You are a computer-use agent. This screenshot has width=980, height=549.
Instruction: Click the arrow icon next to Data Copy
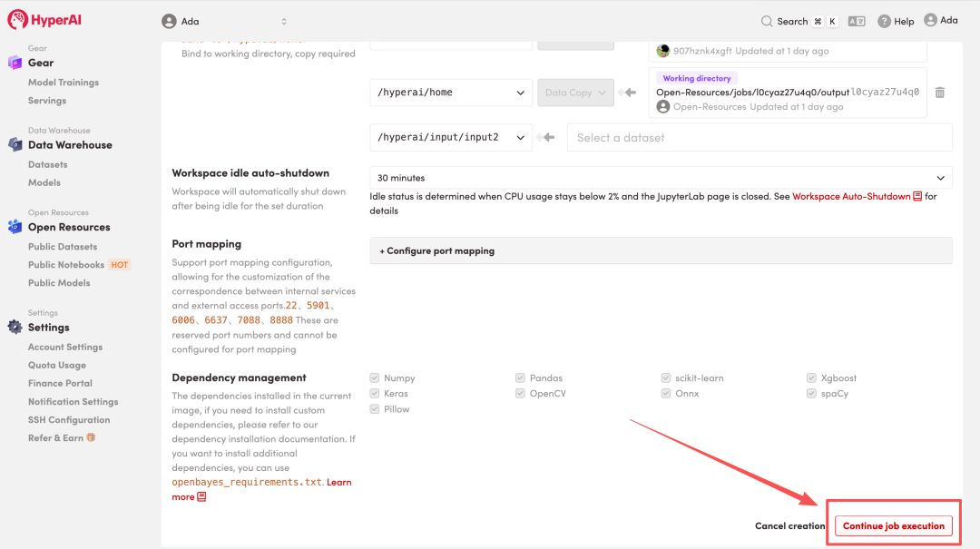click(x=627, y=93)
